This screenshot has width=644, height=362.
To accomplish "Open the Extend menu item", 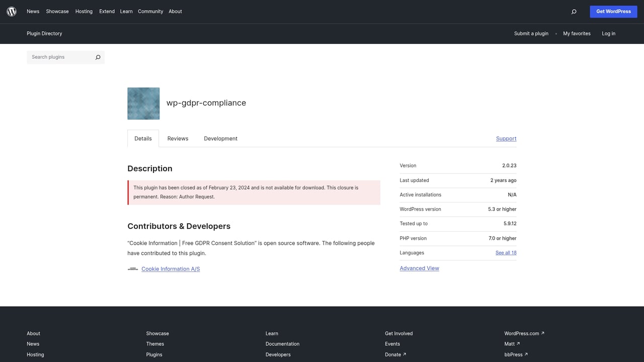I will click(107, 11).
